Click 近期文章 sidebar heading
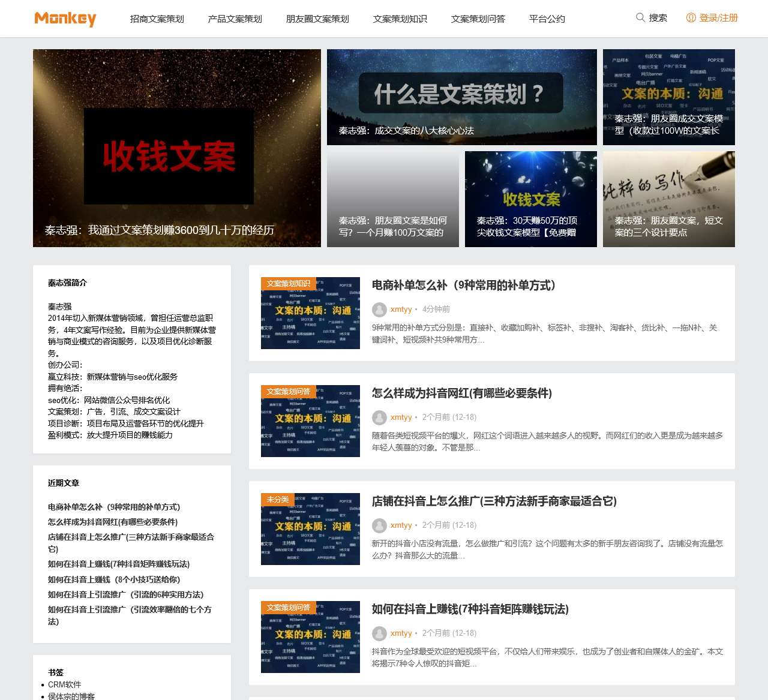 coord(64,483)
